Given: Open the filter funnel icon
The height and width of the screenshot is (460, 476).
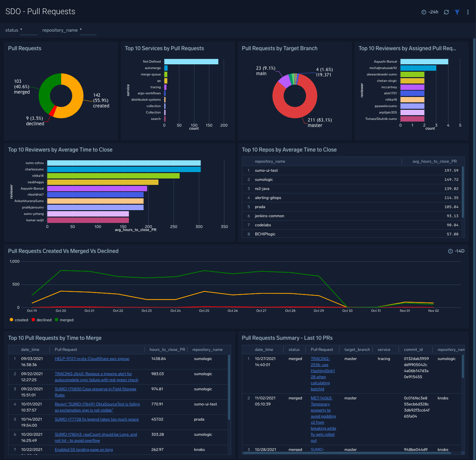Looking at the screenshot, I should 457,12.
